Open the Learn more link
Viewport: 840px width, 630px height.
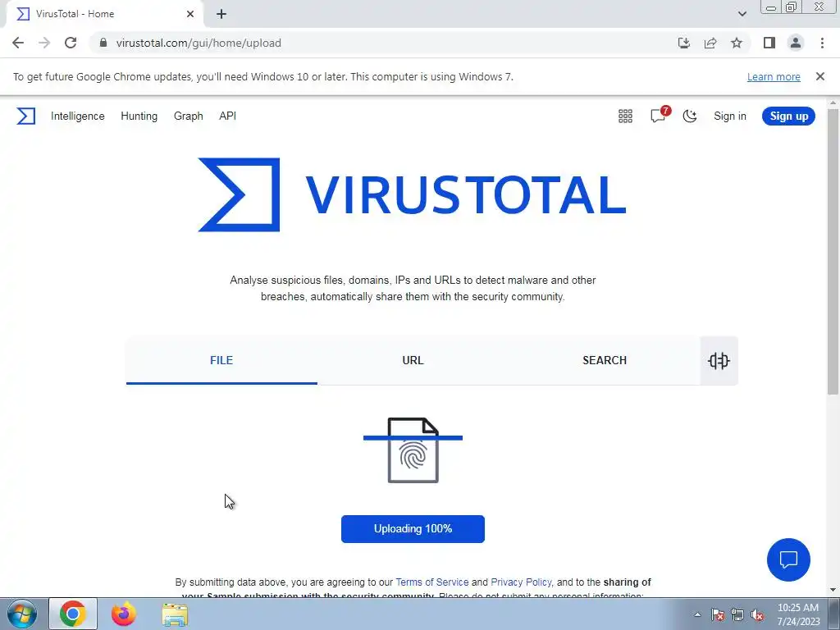coord(774,76)
